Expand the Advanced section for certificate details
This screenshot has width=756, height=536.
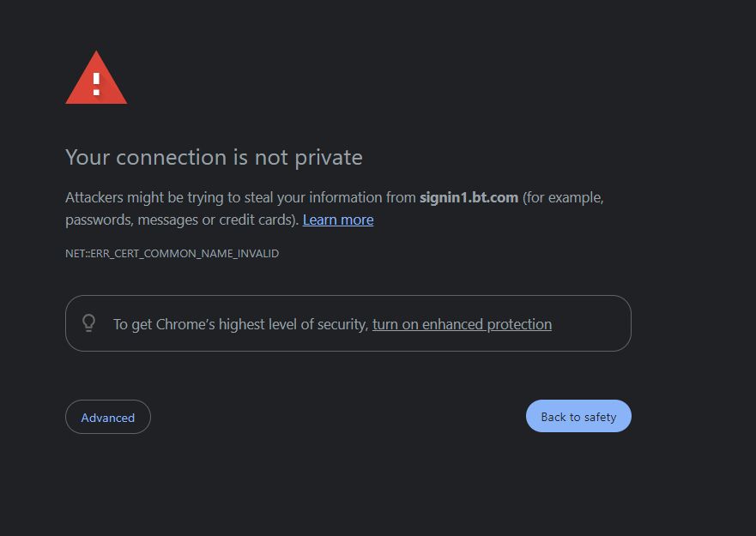tap(107, 417)
